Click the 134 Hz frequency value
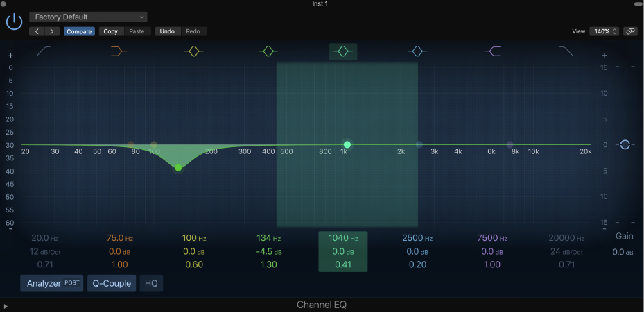Image resolution: width=644 pixels, height=313 pixels. coord(268,238)
